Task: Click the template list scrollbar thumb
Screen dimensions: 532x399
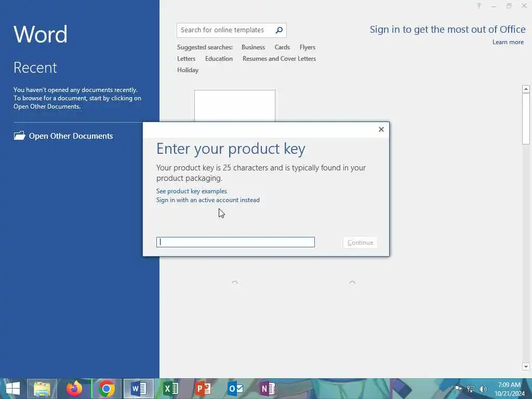Action: 526,119
